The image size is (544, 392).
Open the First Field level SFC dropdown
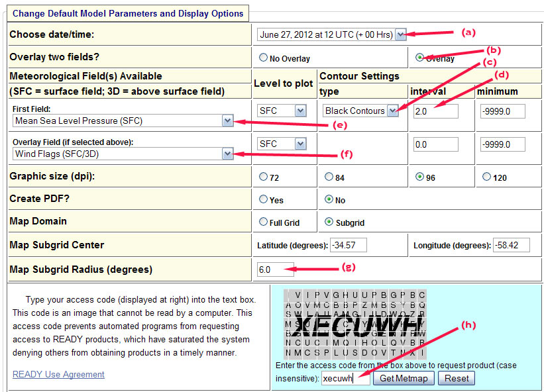[282, 111]
